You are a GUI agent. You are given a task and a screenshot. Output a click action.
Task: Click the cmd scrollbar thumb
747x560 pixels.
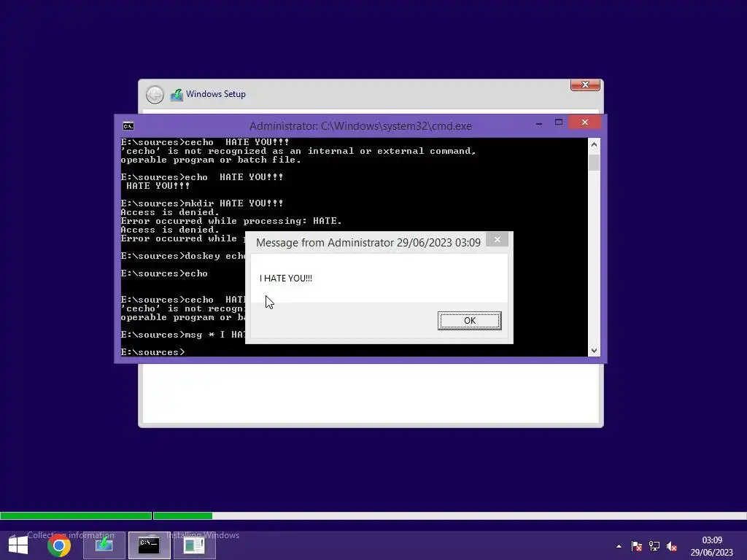(594, 163)
